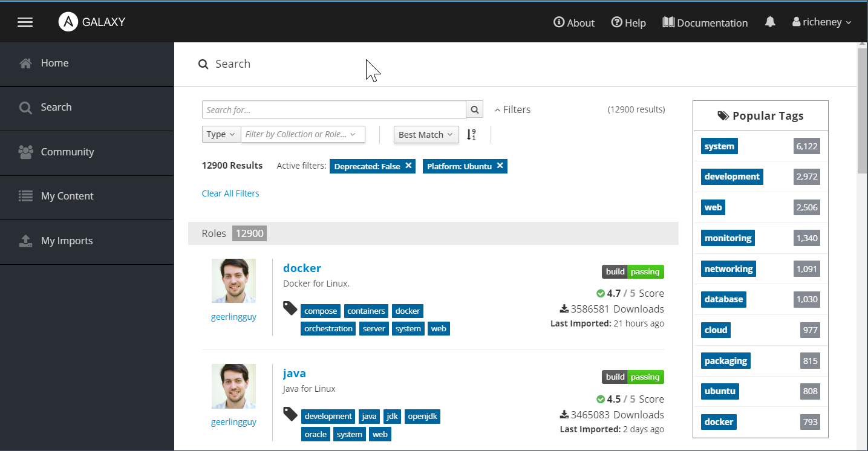
Task: Click geerlingguy avatar for the java role
Action: click(233, 386)
